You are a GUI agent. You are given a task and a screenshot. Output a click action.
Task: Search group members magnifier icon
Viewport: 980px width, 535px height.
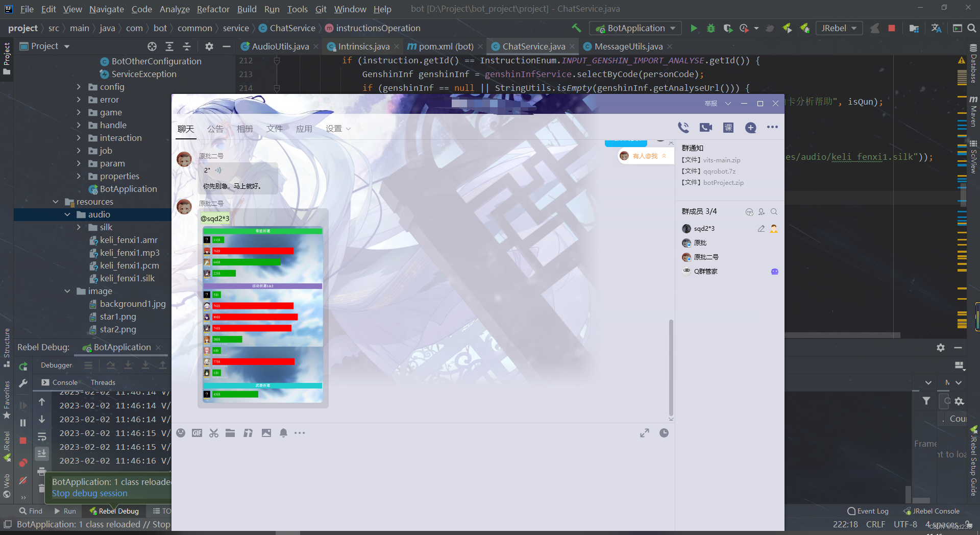point(774,212)
